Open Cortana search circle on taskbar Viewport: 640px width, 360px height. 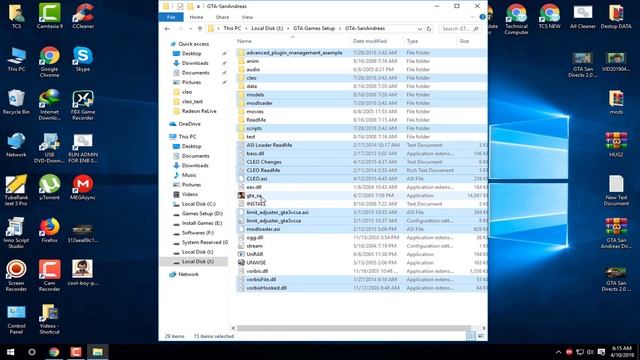tap(32, 351)
